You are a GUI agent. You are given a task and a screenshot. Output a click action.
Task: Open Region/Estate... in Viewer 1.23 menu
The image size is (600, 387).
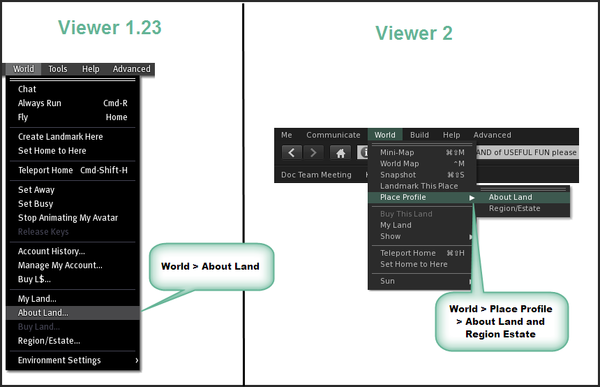[x=73, y=341]
